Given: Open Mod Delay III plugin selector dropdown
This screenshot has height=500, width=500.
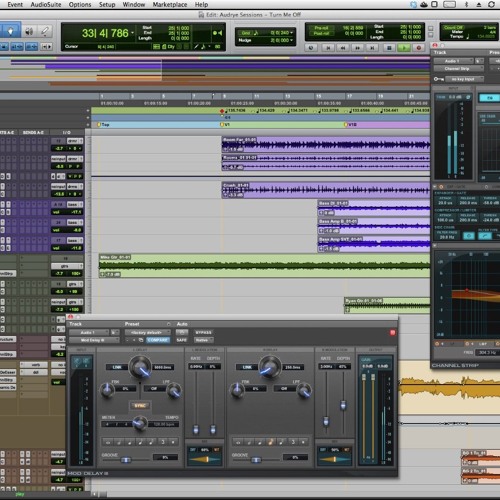Looking at the screenshot, I should click(94, 340).
